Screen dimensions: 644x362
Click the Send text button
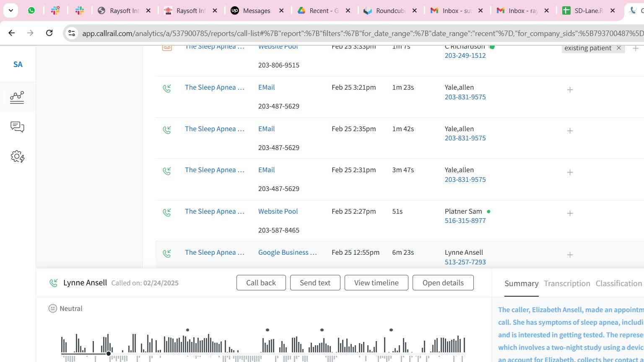[315, 283]
